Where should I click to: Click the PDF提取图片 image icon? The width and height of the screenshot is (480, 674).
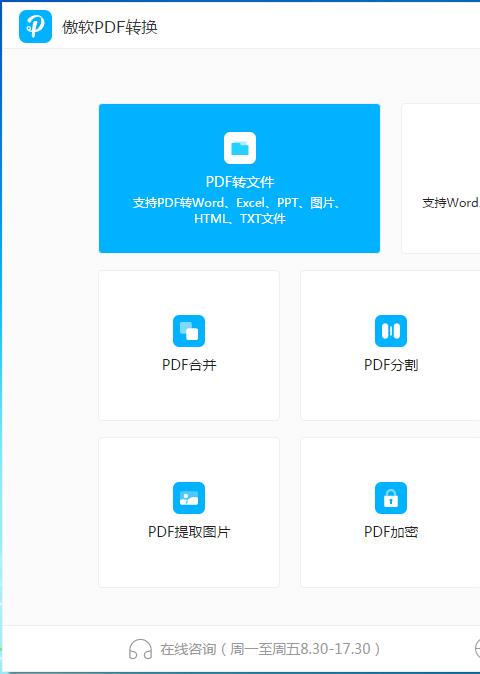coord(189,498)
